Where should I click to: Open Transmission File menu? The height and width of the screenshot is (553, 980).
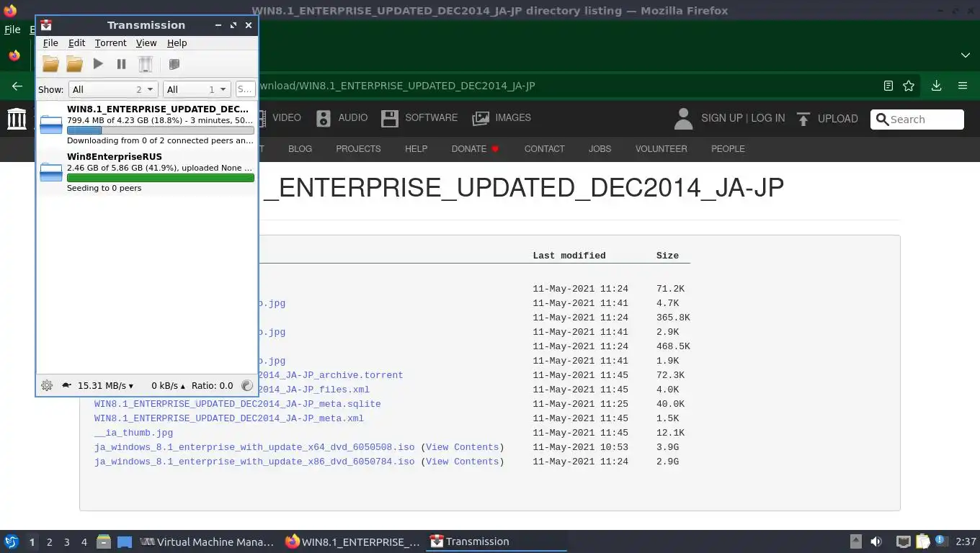pyautogui.click(x=50, y=43)
